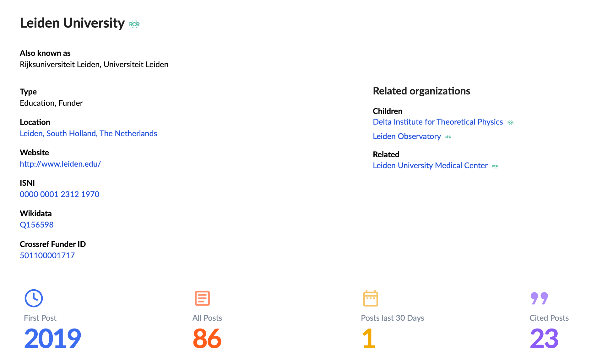Click the purple quotation marks Cited Posts icon
Screen dimensions: 613x364
pos(539,298)
